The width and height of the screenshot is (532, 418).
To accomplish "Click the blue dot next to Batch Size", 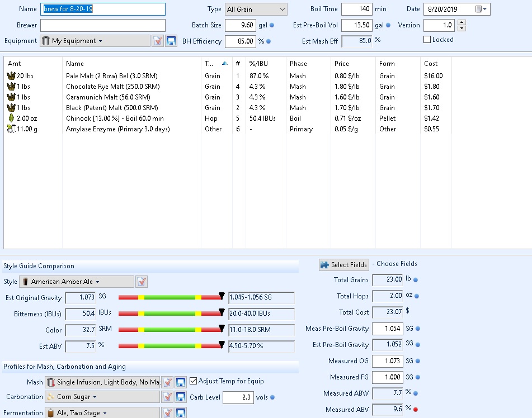I will [x=272, y=25].
